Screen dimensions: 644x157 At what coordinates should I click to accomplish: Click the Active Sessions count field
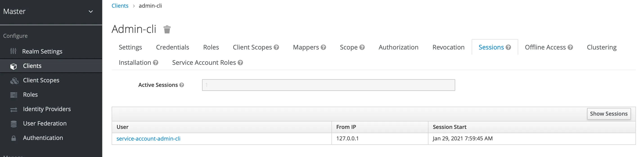tap(329, 85)
